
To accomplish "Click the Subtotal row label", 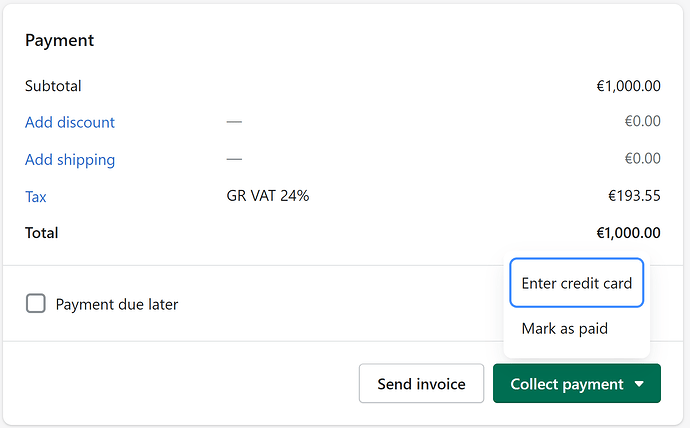I will 53,86.
